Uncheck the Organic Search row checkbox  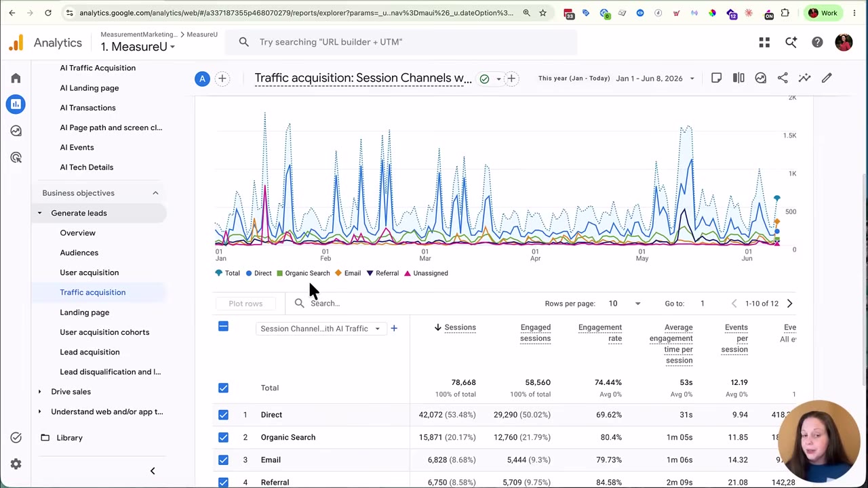(223, 437)
